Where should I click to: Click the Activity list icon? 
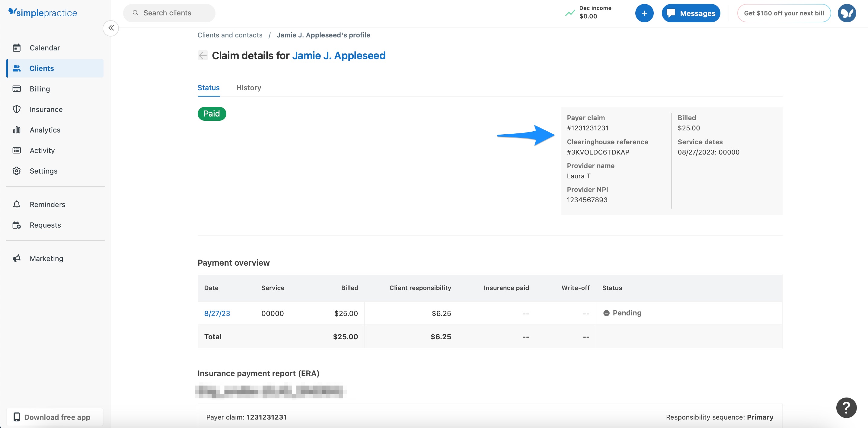point(17,151)
